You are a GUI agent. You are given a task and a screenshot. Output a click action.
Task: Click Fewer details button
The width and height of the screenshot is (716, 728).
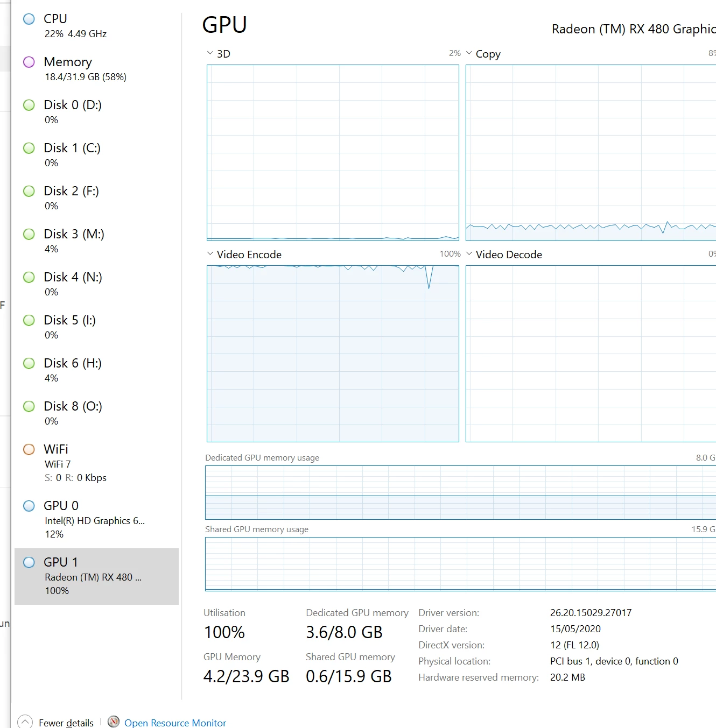pyautogui.click(x=56, y=722)
